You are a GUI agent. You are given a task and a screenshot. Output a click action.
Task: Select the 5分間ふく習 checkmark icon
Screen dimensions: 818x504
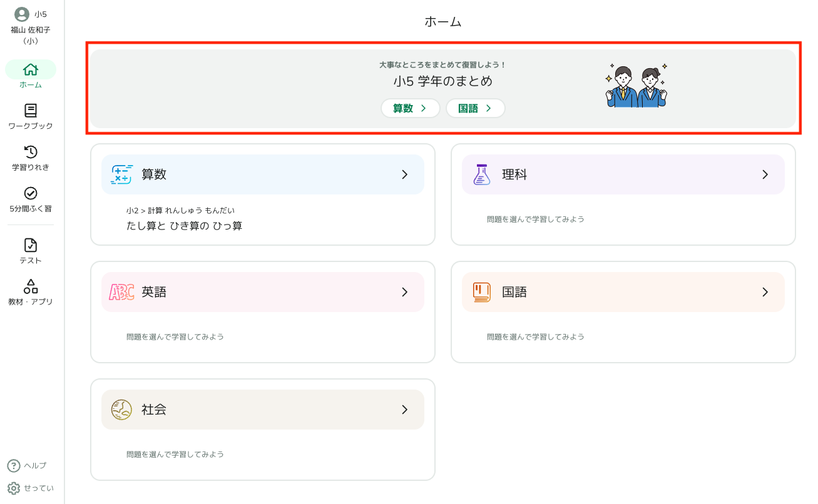pos(31,193)
